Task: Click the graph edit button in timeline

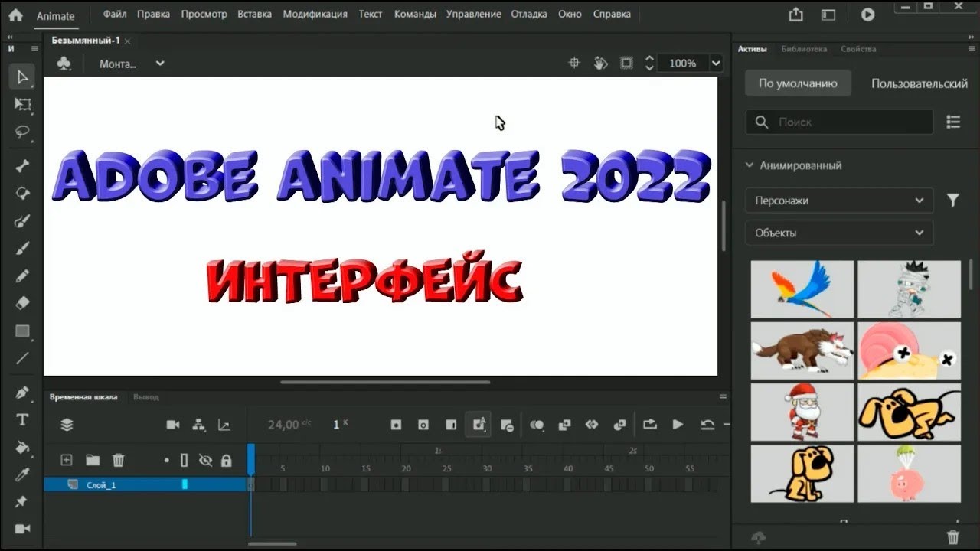Action: click(224, 424)
